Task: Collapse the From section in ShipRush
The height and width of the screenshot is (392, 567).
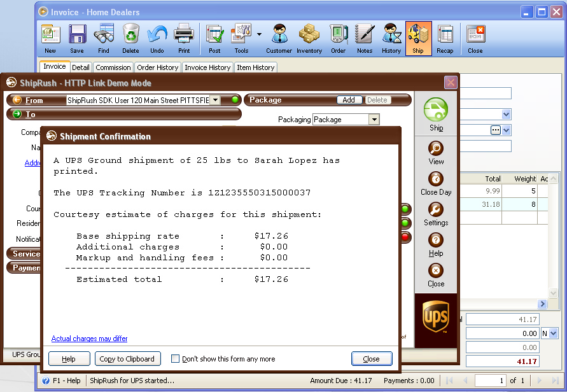Action: point(17,100)
